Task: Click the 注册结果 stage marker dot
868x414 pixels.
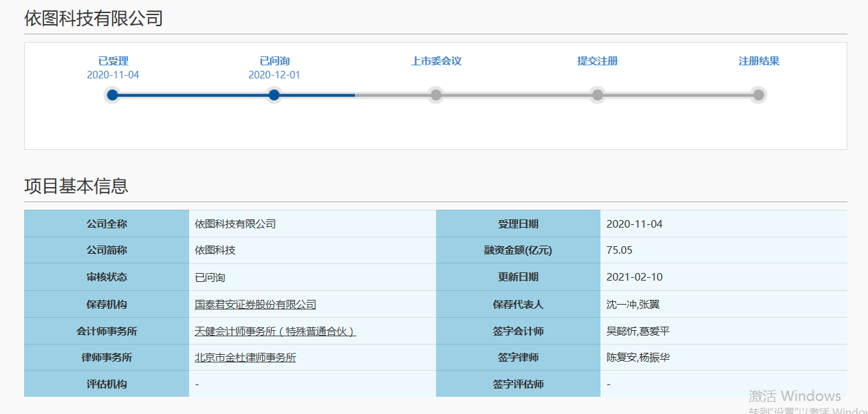Action: (x=759, y=95)
